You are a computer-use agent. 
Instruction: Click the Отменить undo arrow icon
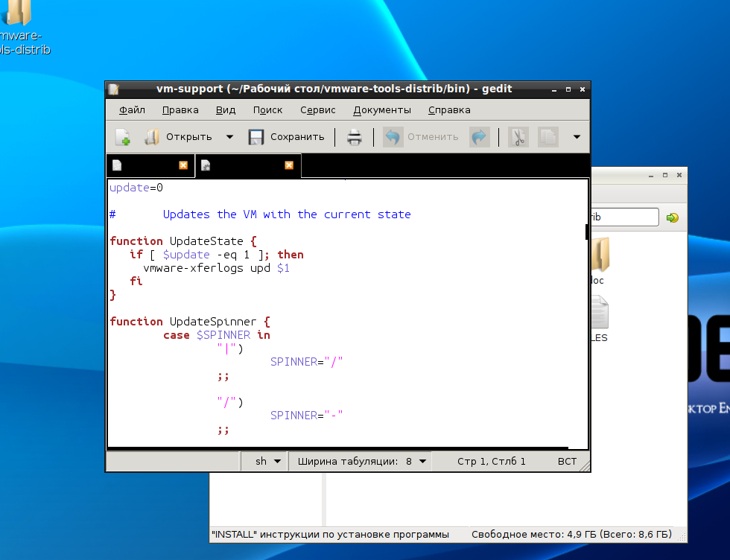click(x=393, y=137)
